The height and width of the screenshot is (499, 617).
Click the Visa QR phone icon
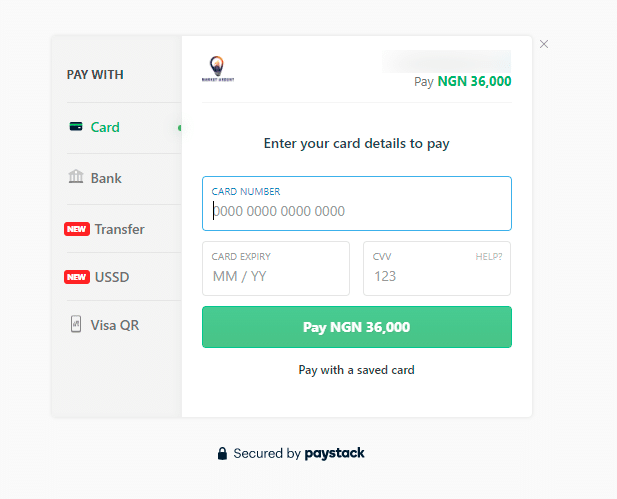coord(76,324)
